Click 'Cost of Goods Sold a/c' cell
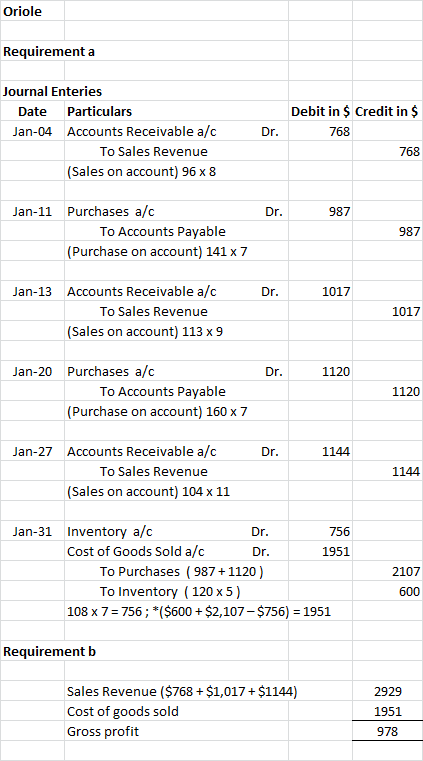 (x=177, y=551)
